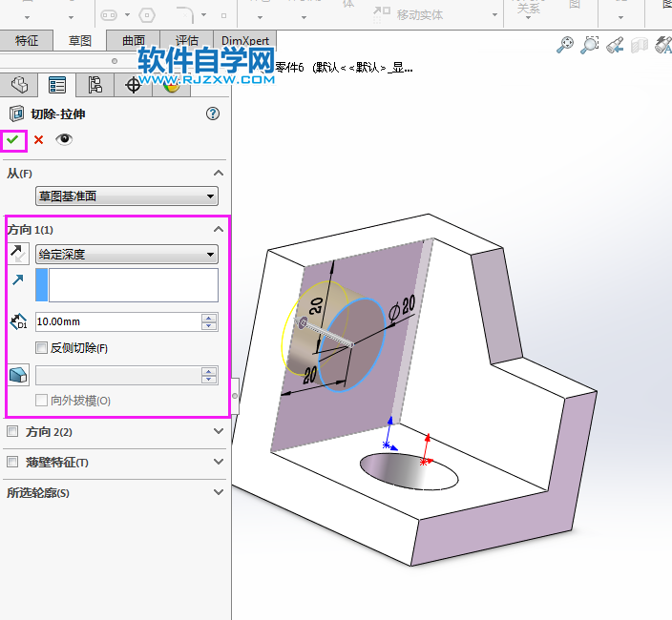Click the direction of extrusion arrow icon

coord(18,279)
